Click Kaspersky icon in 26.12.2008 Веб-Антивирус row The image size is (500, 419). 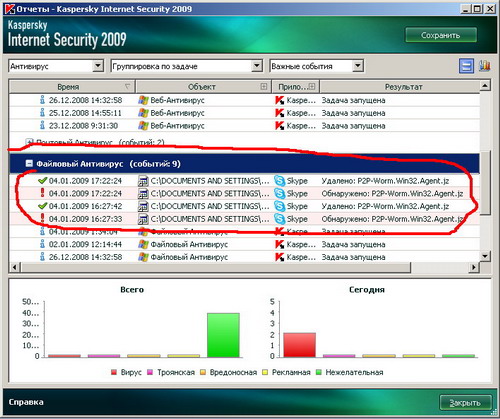(279, 100)
